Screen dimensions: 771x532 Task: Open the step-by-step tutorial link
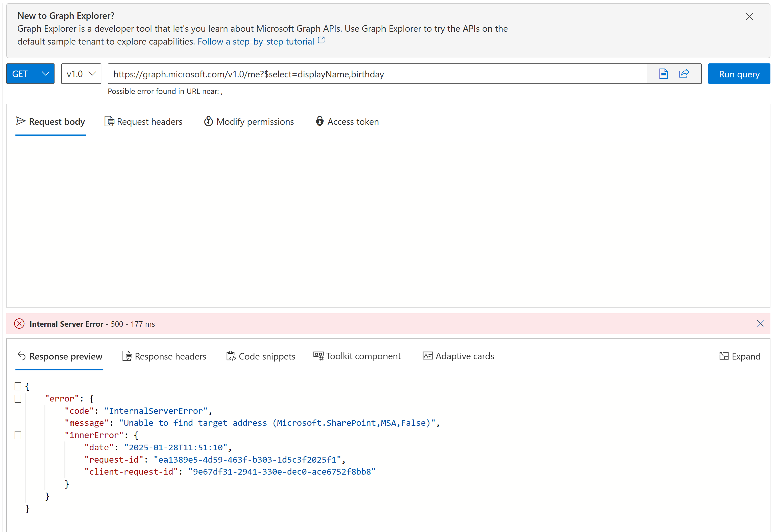[x=256, y=41]
